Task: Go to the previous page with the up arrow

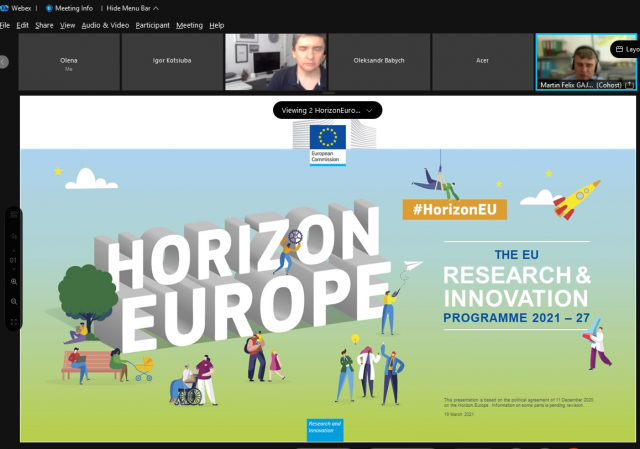Action: [x=13, y=251]
